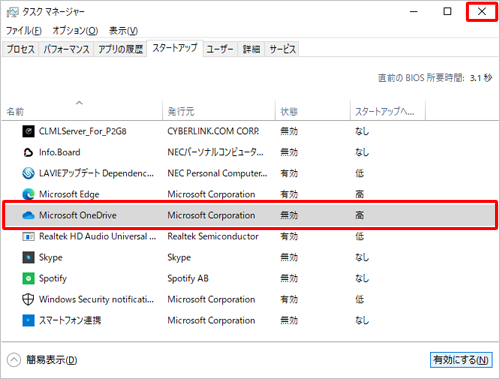
Task: Click the なし impact of Skype row
Action: (x=362, y=257)
